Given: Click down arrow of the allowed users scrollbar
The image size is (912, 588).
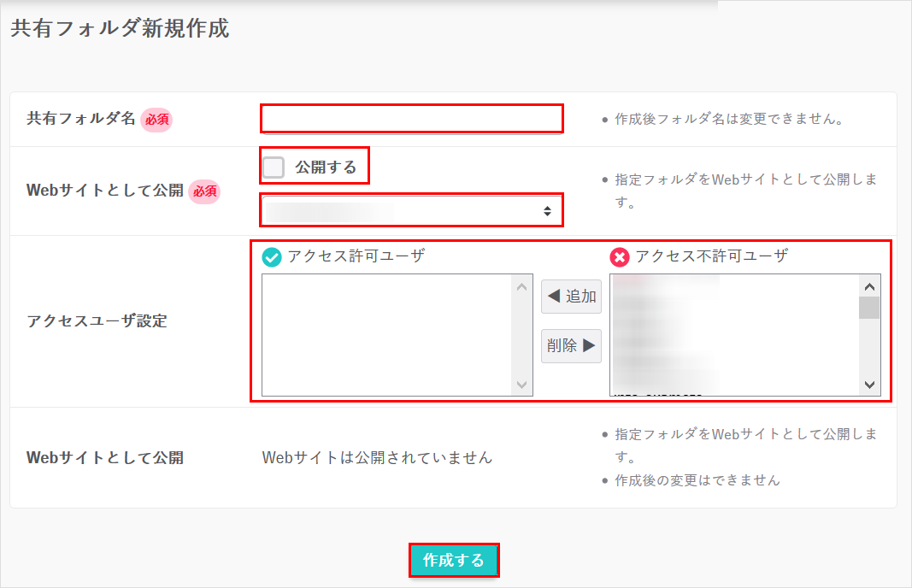Looking at the screenshot, I should point(522,385).
